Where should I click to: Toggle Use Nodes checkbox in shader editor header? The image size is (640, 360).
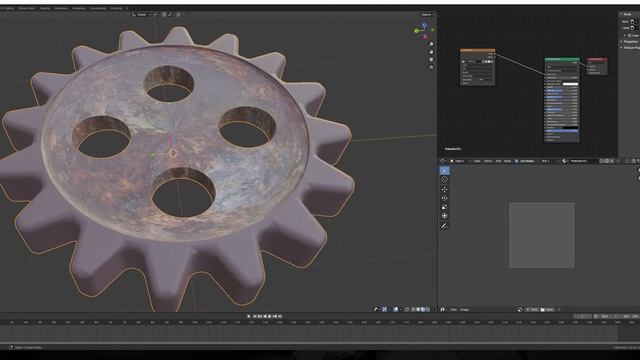(516, 161)
